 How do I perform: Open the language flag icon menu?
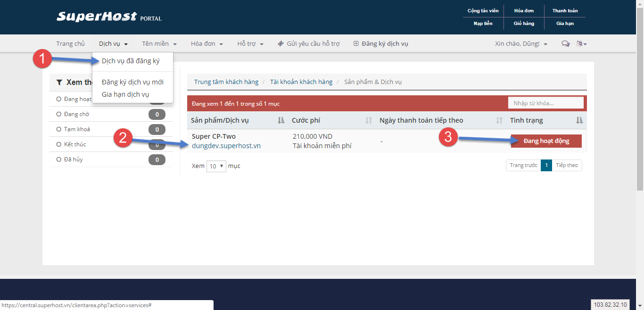click(x=581, y=44)
